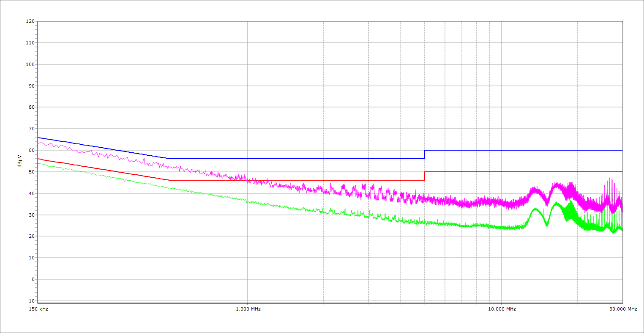
Task: Click the green trace's first hump peak past 10 MHz
Action: 535,209
